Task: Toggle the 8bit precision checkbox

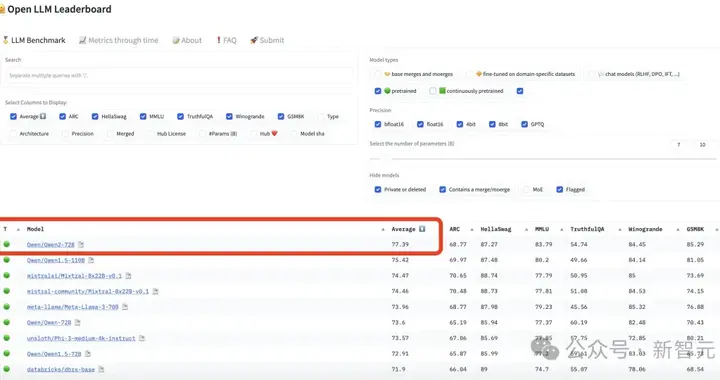Action: click(492, 124)
